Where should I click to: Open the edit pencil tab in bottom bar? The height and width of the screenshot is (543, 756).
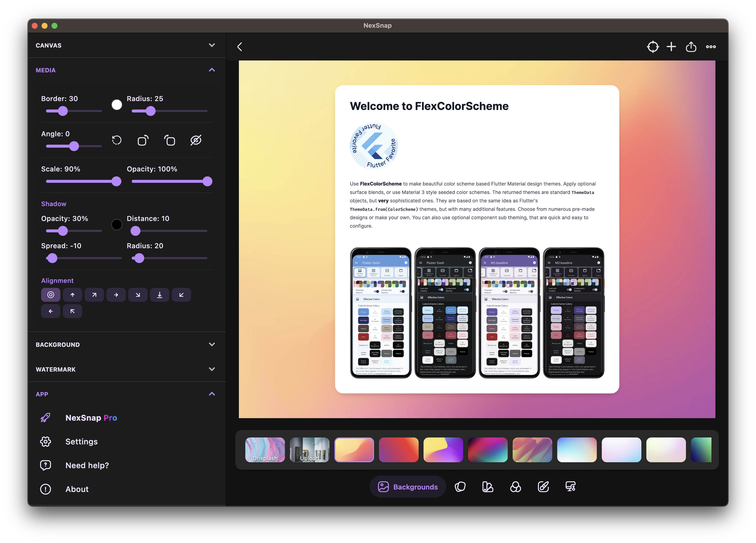pos(543,487)
